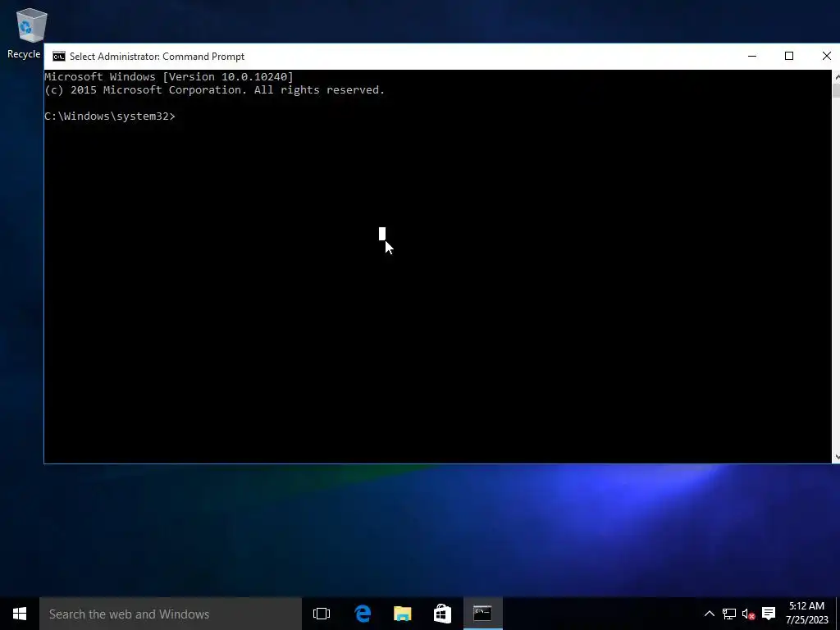840x630 pixels.
Task: Minimize the Command Prompt window
Action: (752, 57)
